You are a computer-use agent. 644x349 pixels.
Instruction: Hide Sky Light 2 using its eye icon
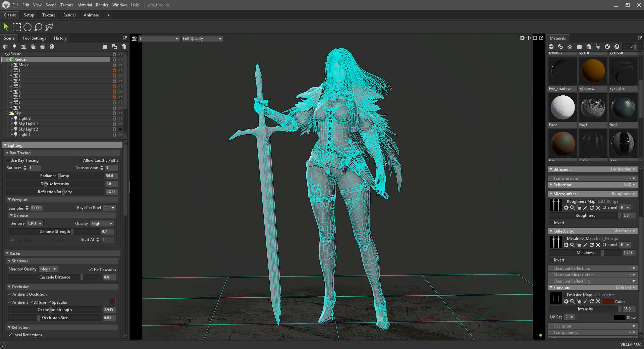click(x=120, y=129)
